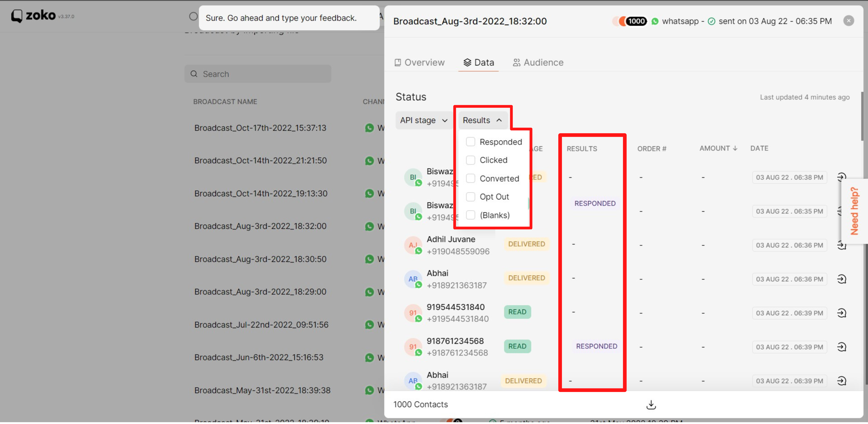Screen dimensions: 868x424
Task: Click the Date column header
Action: point(759,148)
